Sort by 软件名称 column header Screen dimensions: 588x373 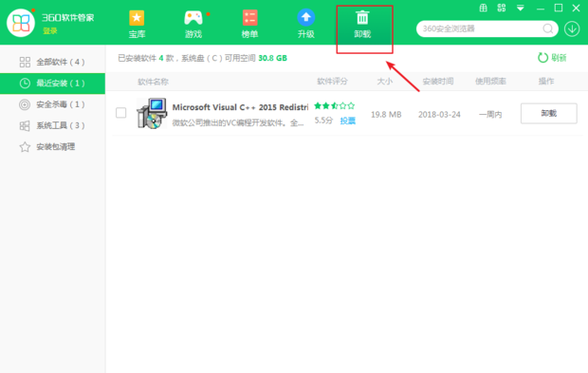pyautogui.click(x=153, y=82)
